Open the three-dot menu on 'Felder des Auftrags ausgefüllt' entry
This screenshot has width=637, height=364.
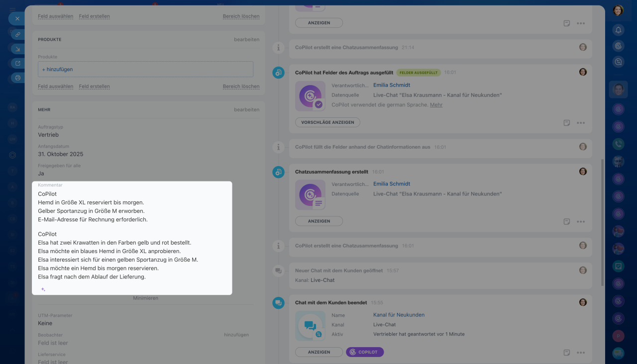coord(581,123)
